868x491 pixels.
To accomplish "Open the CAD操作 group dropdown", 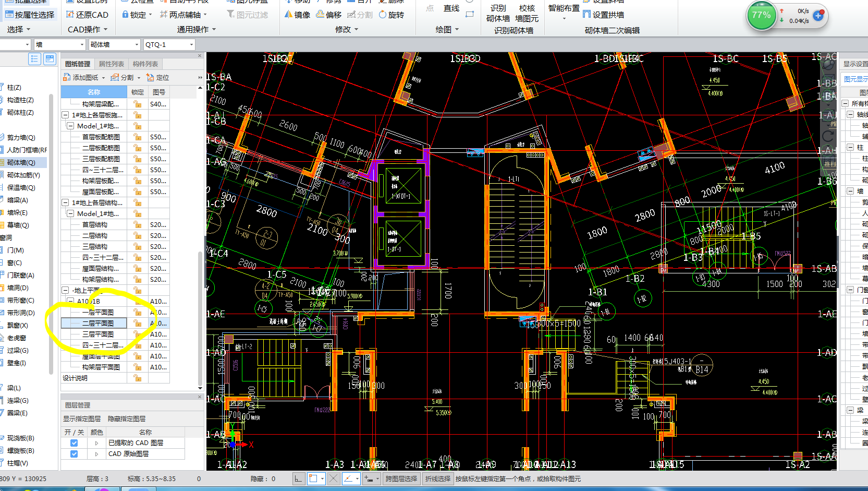I will (x=88, y=29).
